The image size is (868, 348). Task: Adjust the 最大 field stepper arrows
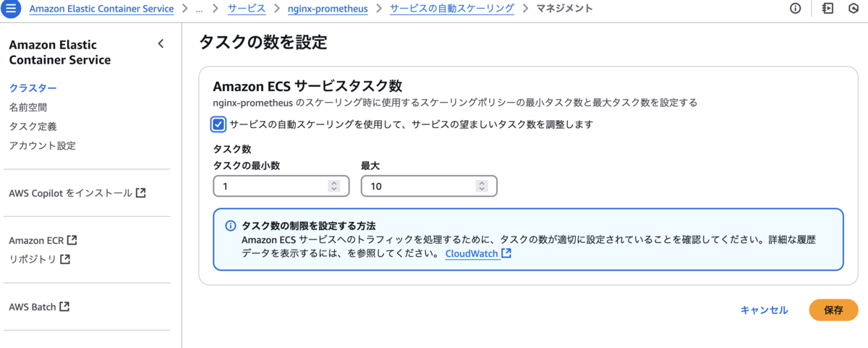[481, 187]
